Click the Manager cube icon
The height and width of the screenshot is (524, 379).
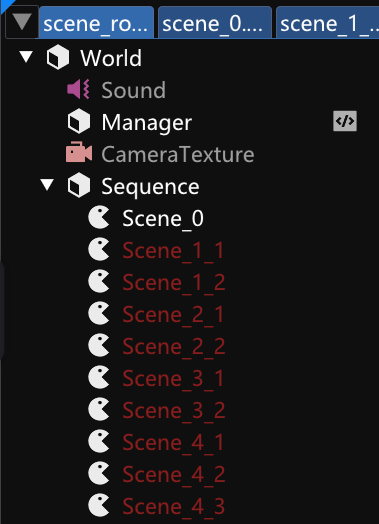(x=79, y=121)
